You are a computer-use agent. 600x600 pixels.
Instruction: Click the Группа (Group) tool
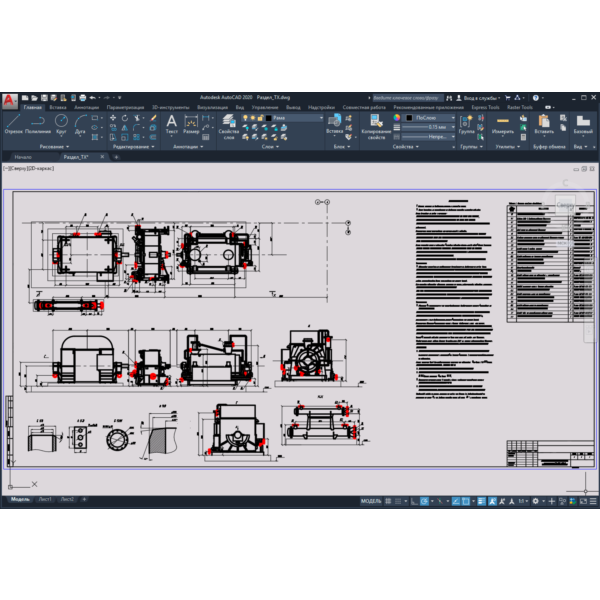(x=466, y=124)
